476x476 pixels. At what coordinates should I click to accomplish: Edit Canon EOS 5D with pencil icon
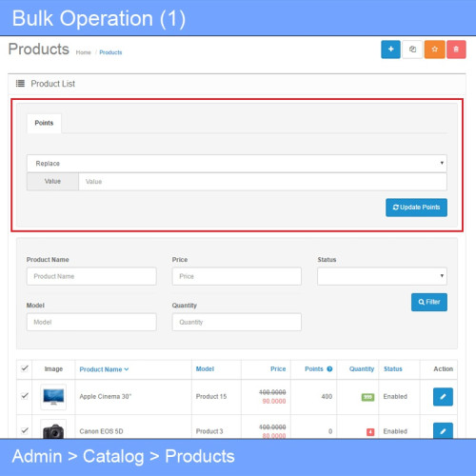tap(443, 430)
